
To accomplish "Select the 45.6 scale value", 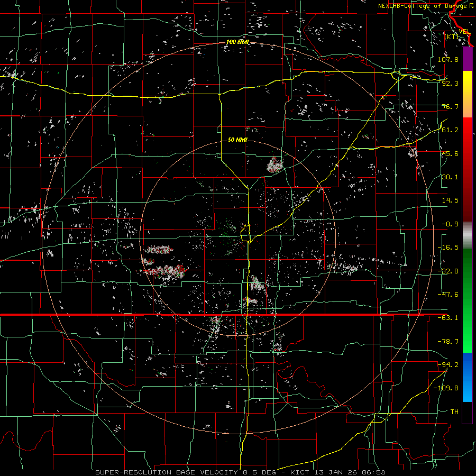I will (450, 153).
